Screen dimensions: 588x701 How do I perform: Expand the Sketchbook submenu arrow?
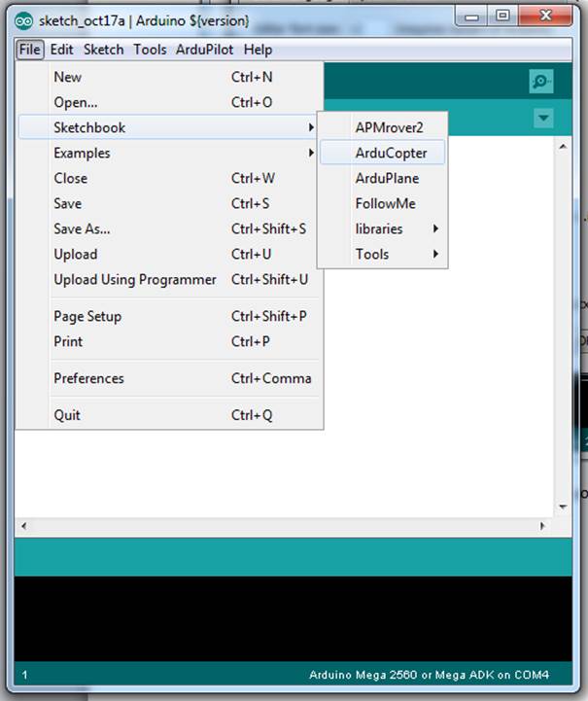(311, 128)
